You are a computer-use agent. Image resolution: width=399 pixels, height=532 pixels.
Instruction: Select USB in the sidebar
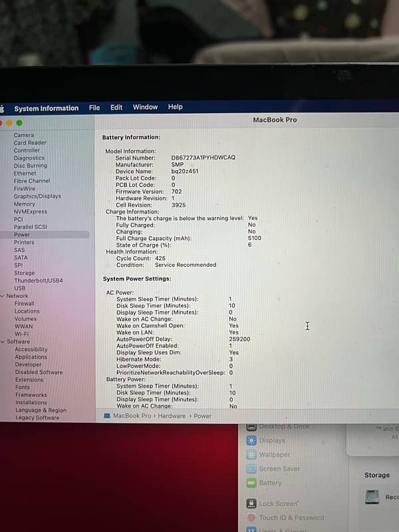click(x=20, y=288)
